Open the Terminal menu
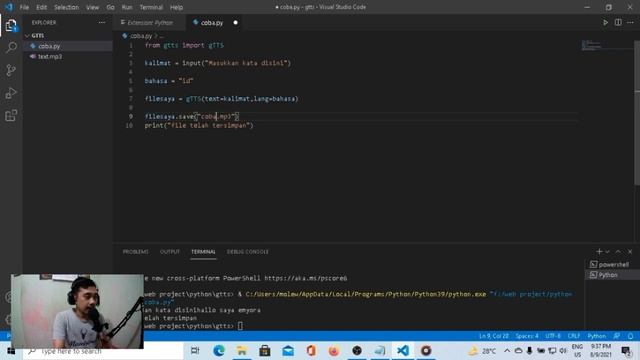This screenshot has width=640, height=360. [x=151, y=7]
